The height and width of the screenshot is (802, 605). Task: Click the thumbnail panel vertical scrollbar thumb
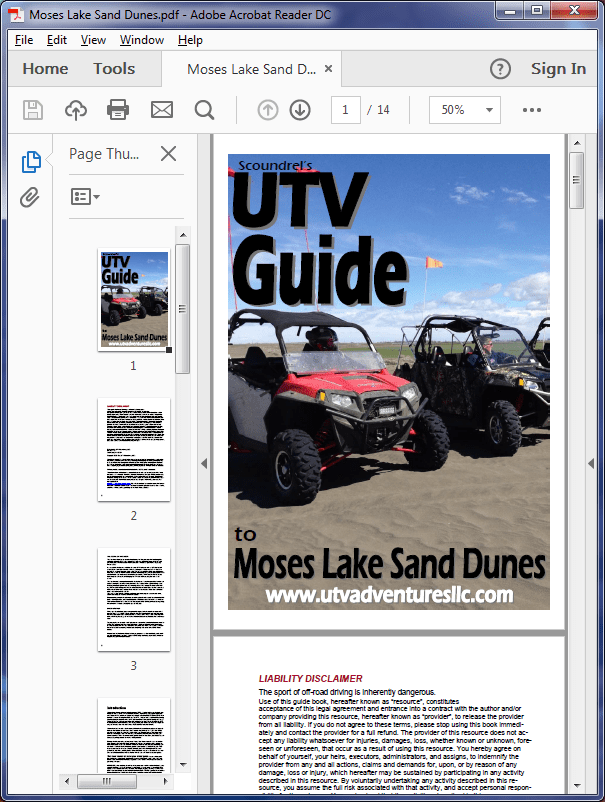[x=183, y=309]
